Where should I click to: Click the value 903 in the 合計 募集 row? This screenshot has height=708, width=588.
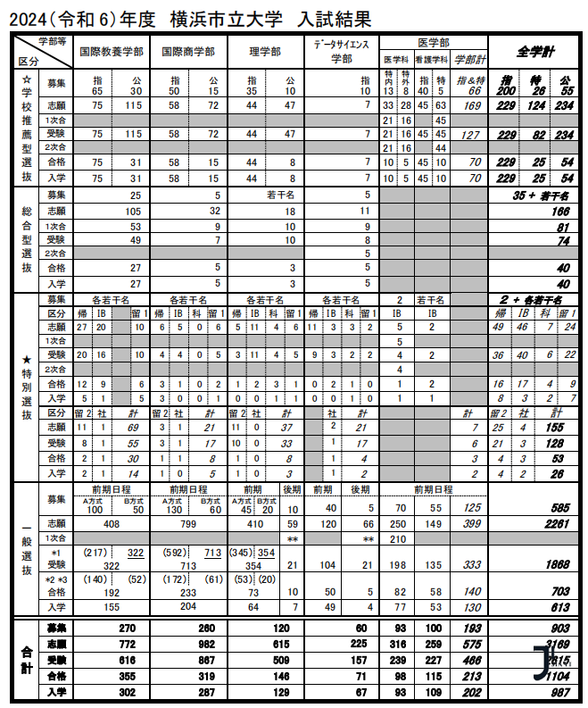click(x=560, y=628)
